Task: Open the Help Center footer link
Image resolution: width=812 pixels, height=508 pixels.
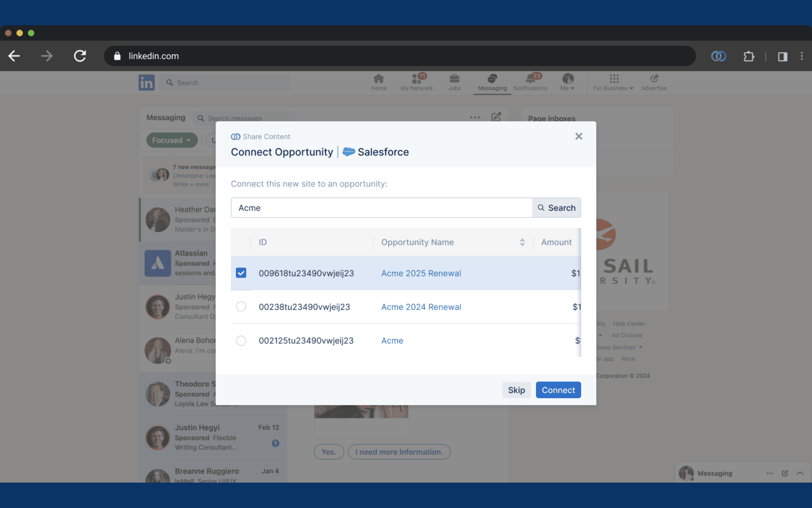Action: 629,324
